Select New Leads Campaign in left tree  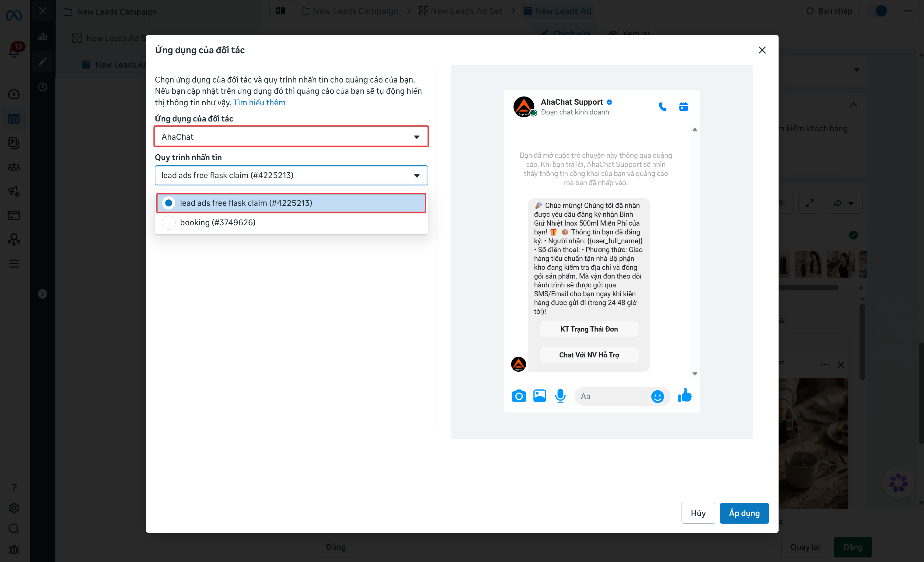pyautogui.click(x=110, y=12)
